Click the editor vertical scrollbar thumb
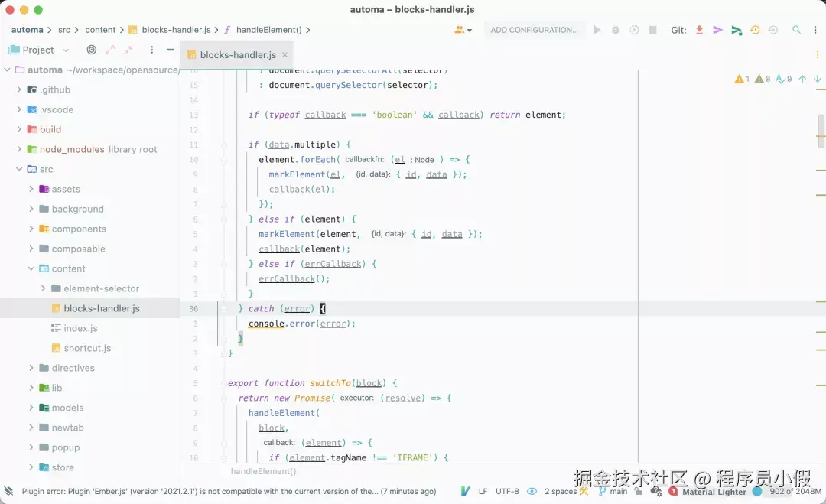Image resolution: width=826 pixels, height=504 pixels. coord(821,131)
